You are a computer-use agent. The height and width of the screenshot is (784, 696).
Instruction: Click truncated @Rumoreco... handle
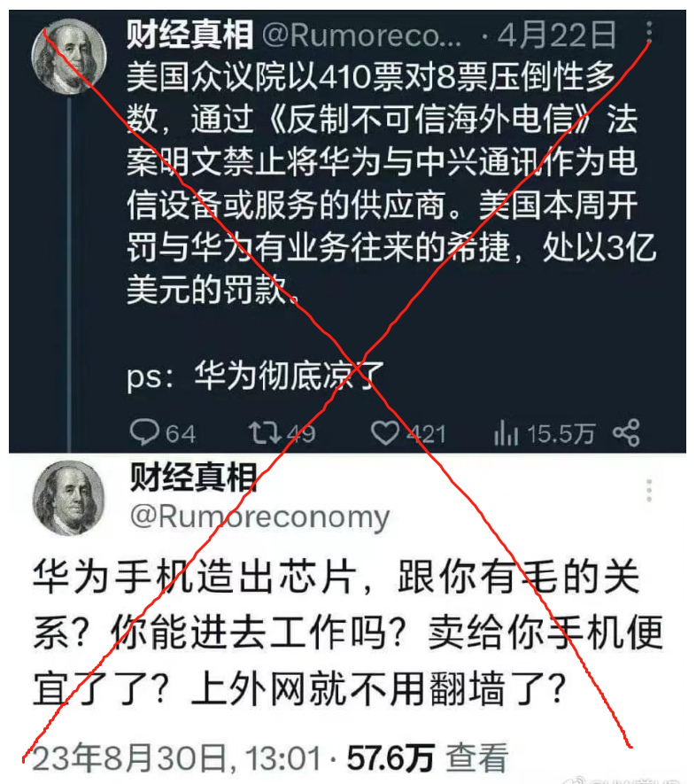[362, 35]
